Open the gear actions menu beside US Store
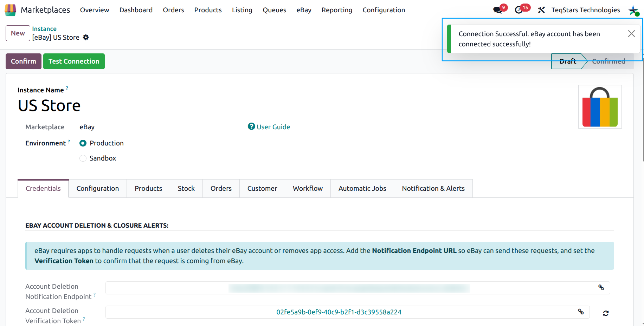Viewport: 644px width, 326px height. tap(86, 37)
